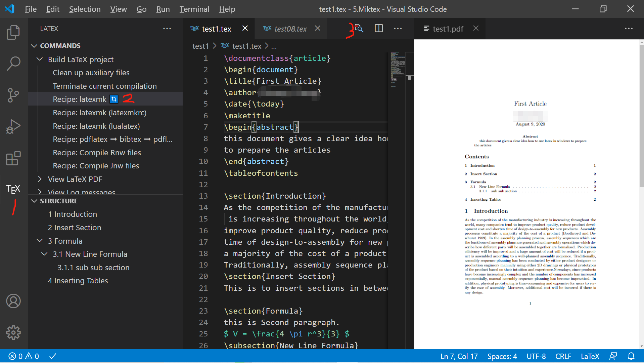
Task: Run the play icon beside Recipe: latexmk
Action: point(114,99)
